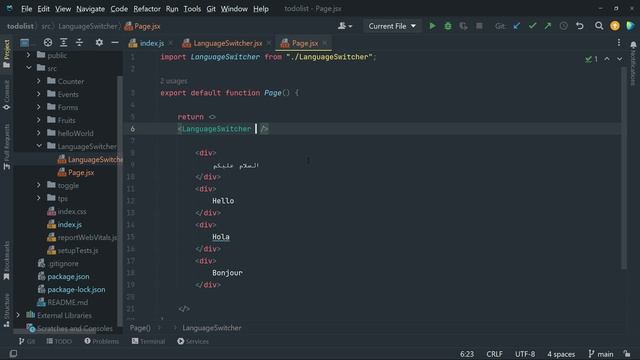Viewport: 640px width, 360px height.
Task: Expand all nodes in Project tree
Action: (64, 42)
